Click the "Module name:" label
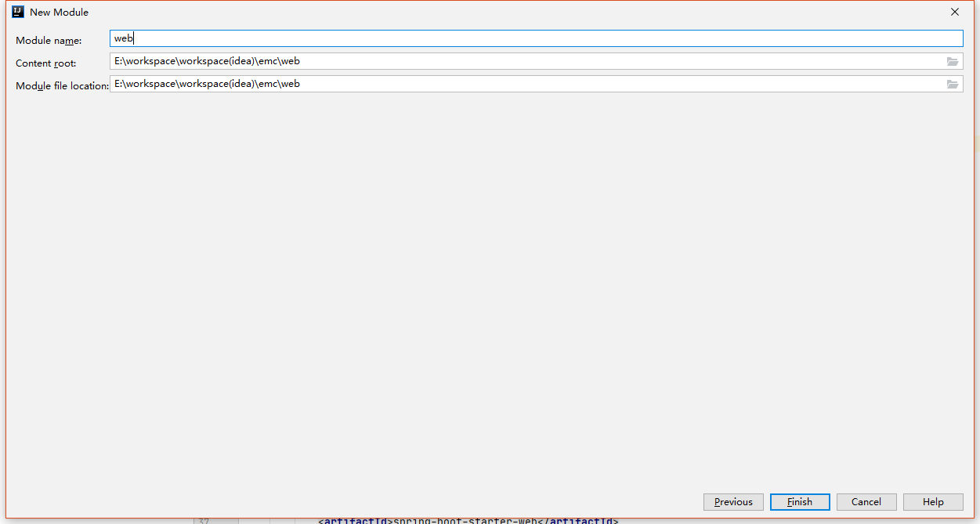The image size is (980, 524). 48,41
